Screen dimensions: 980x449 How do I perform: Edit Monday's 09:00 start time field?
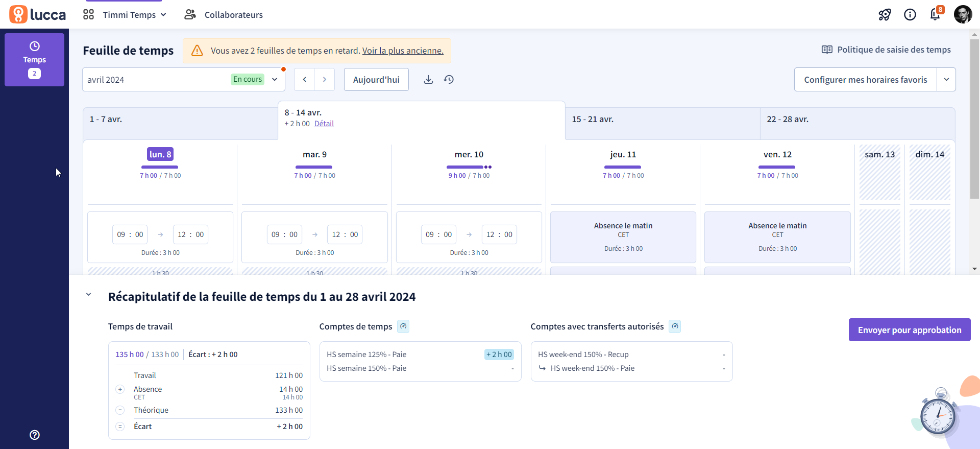coord(130,234)
